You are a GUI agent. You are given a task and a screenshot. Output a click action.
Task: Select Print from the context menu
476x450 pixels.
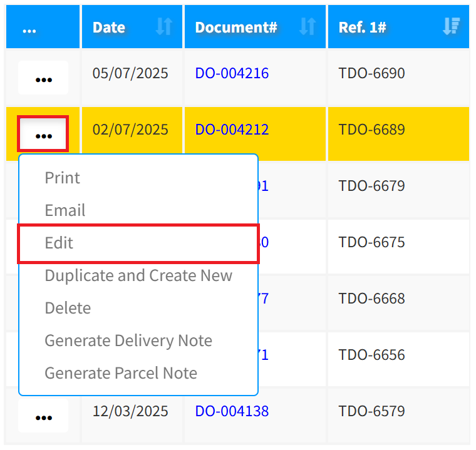(62, 178)
